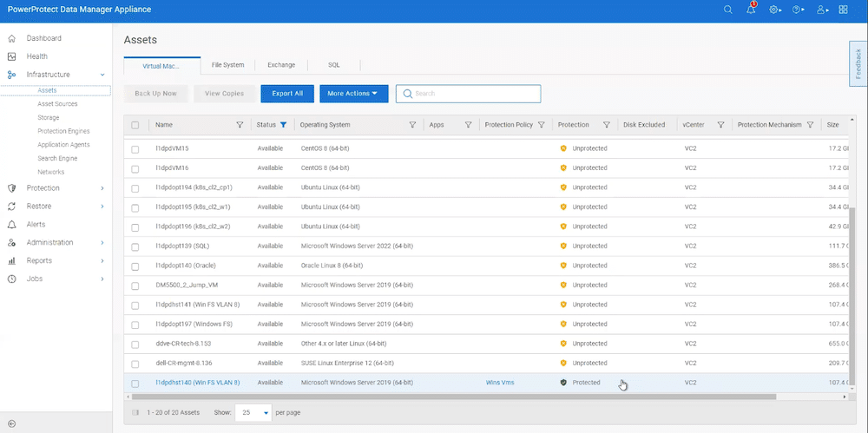Tick the checkbox for DM5500_2_Jump_VM
This screenshot has width=868, height=433.
pyautogui.click(x=135, y=286)
